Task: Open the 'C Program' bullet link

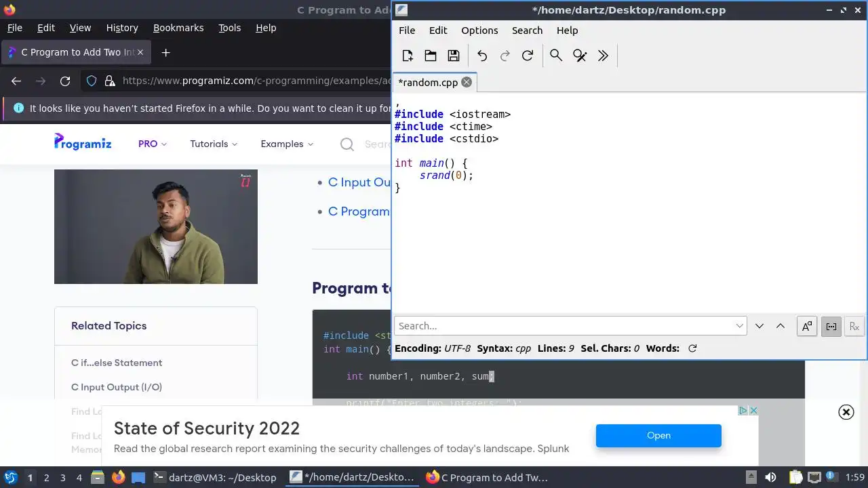Action: [359, 211]
